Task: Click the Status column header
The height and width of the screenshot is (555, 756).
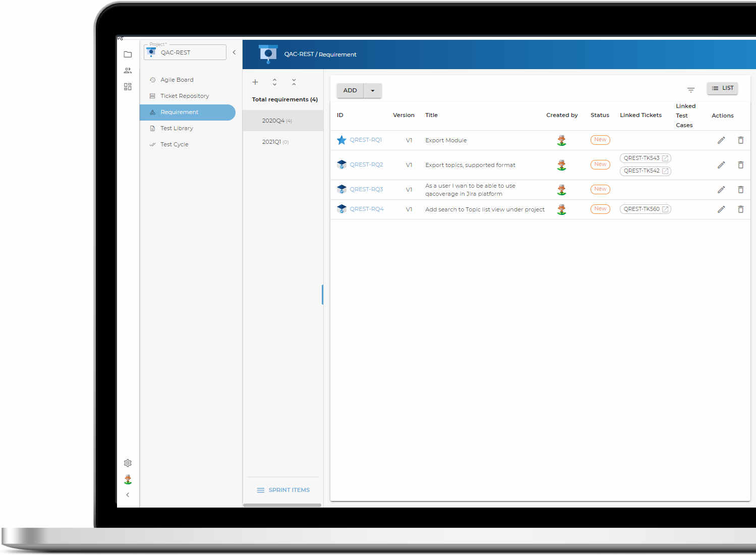Action: point(600,115)
